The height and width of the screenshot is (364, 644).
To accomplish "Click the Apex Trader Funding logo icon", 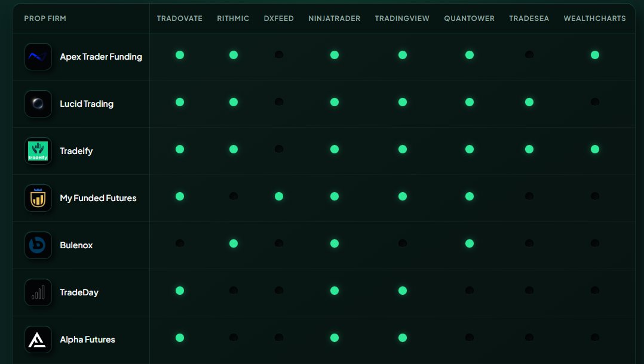I will pyautogui.click(x=38, y=57).
